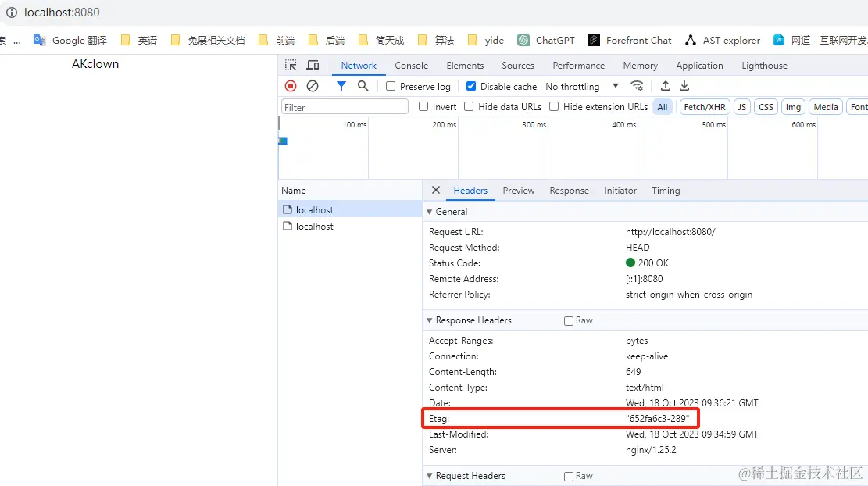
Task: Switch to the Console tab
Action: [x=411, y=66]
